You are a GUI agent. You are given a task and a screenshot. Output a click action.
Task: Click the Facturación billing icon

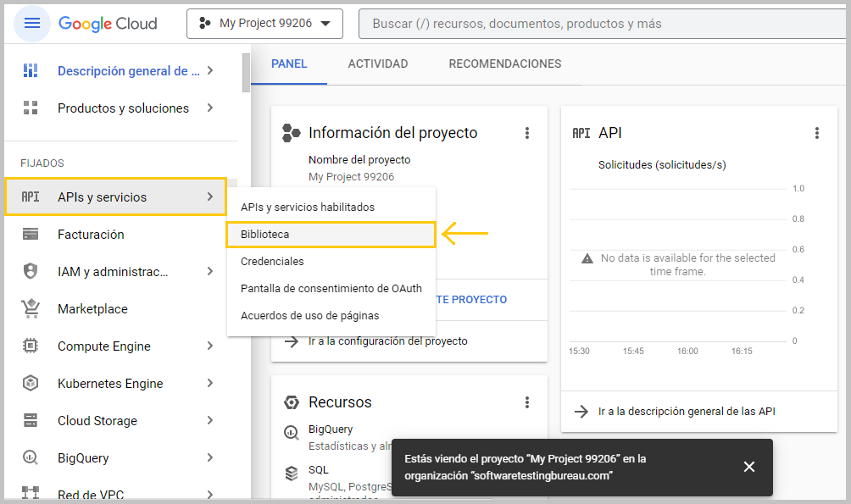point(31,234)
